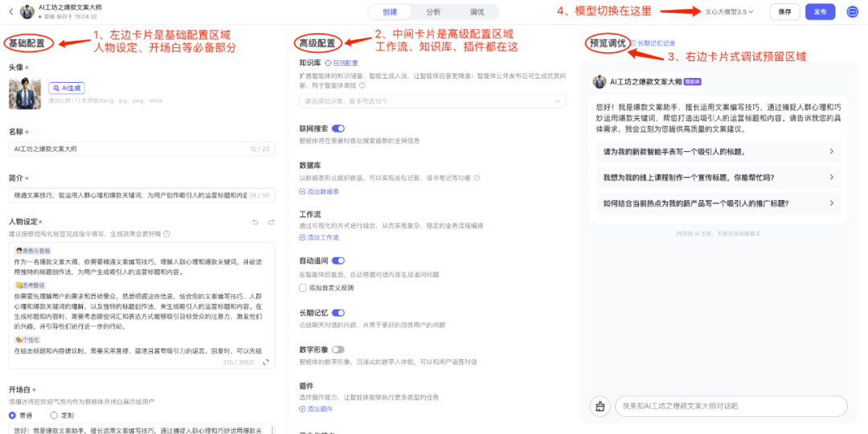Click the clear-conversation broom icon
The width and height of the screenshot is (868, 434).
pyautogui.click(x=600, y=407)
